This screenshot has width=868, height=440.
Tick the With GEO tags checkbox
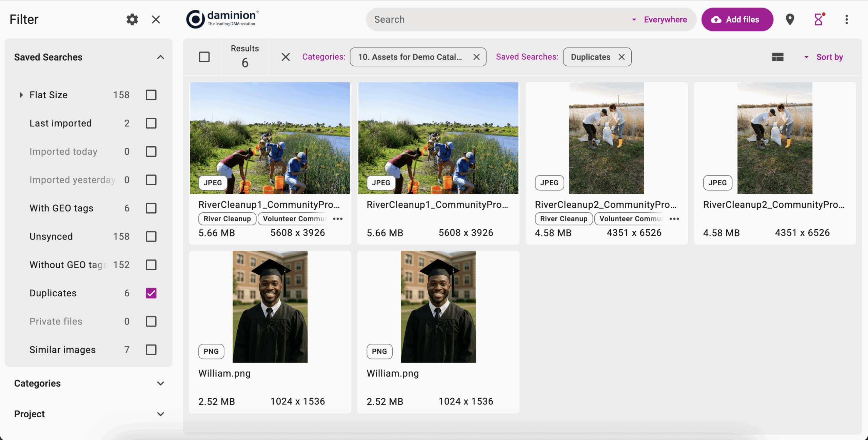click(151, 208)
